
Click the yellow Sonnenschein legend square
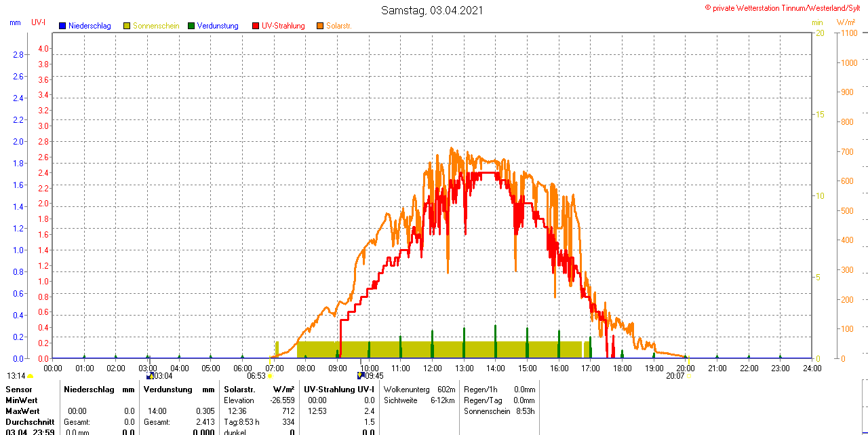[x=127, y=26]
